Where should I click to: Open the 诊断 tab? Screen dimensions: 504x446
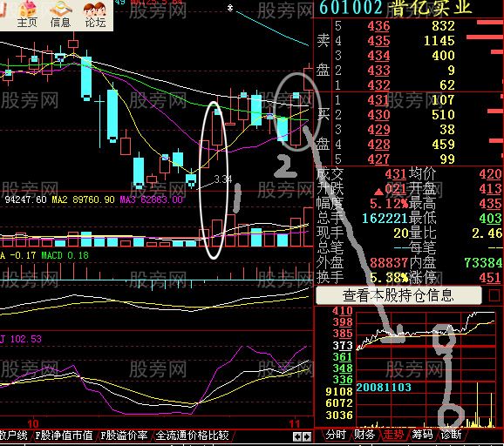451,435
